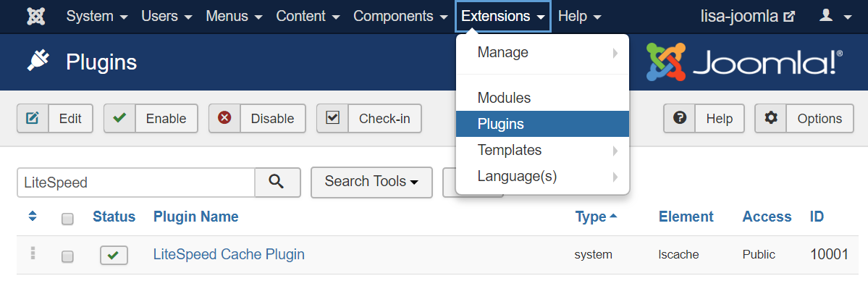Toggle the select-all checkbox in table header
Screen dimensions: 868x281
coord(67,219)
